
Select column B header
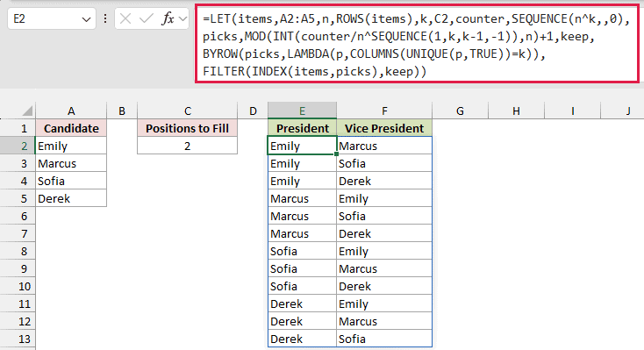point(122,111)
